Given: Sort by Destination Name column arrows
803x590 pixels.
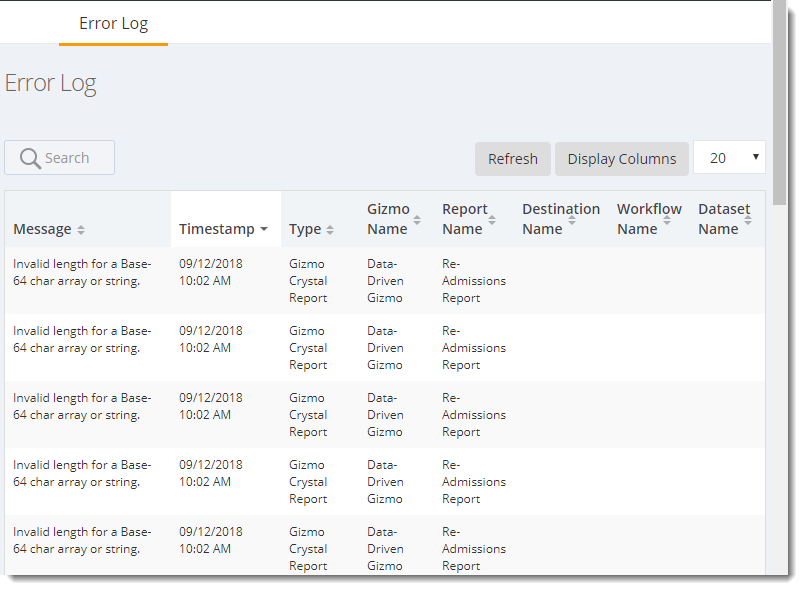Looking at the screenshot, I should pyautogui.click(x=572, y=220).
